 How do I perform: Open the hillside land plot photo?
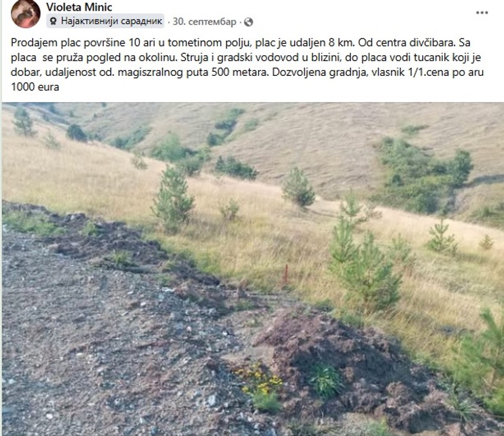point(253,269)
